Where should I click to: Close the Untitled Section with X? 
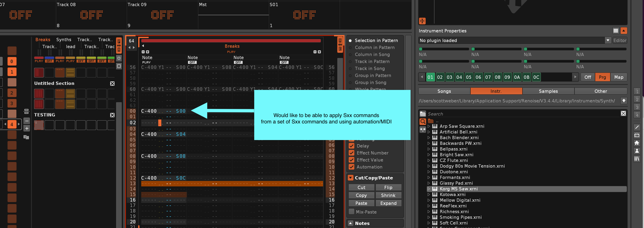tap(112, 83)
